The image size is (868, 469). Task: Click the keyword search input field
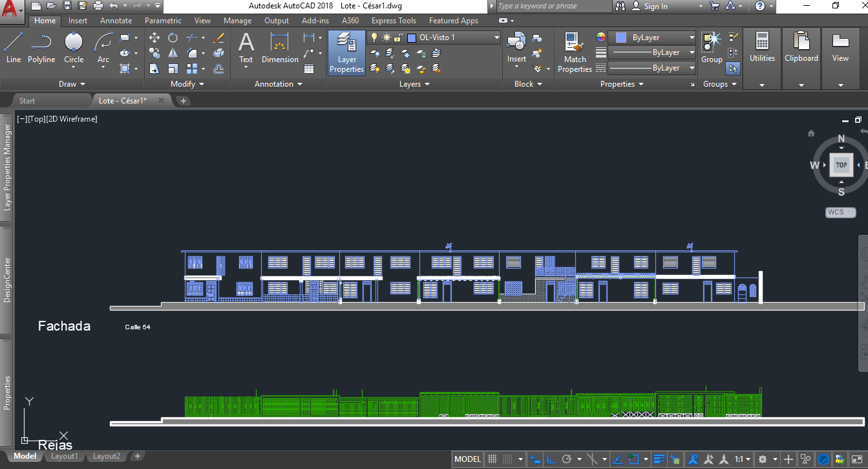coord(554,6)
